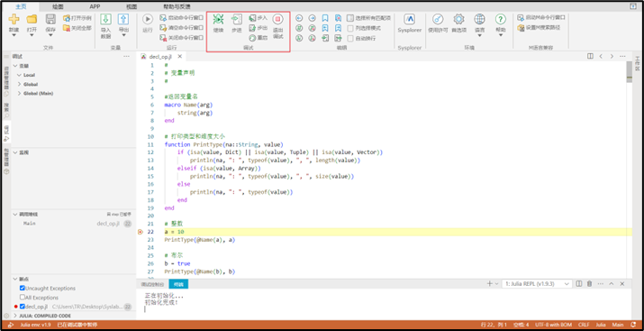Collapse the Local variables node
This screenshot has height=331, width=644.
coord(19,75)
